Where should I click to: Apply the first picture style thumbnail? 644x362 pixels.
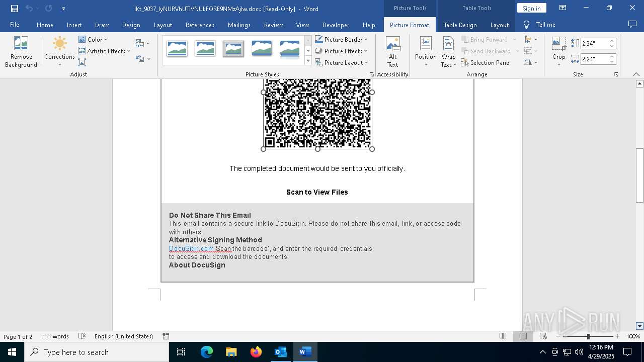177,49
